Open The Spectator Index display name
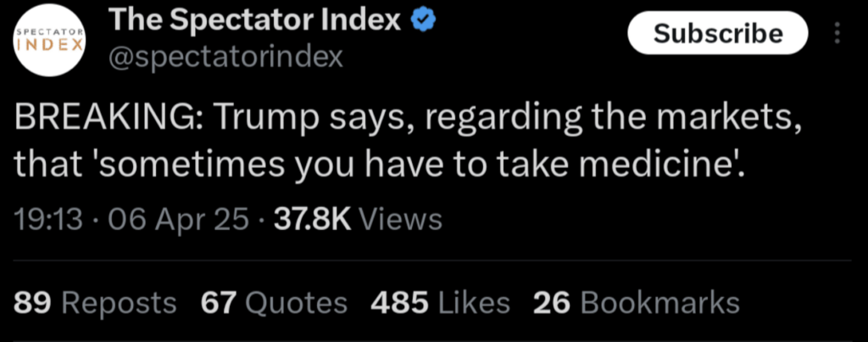The height and width of the screenshot is (342, 868). pos(255,21)
